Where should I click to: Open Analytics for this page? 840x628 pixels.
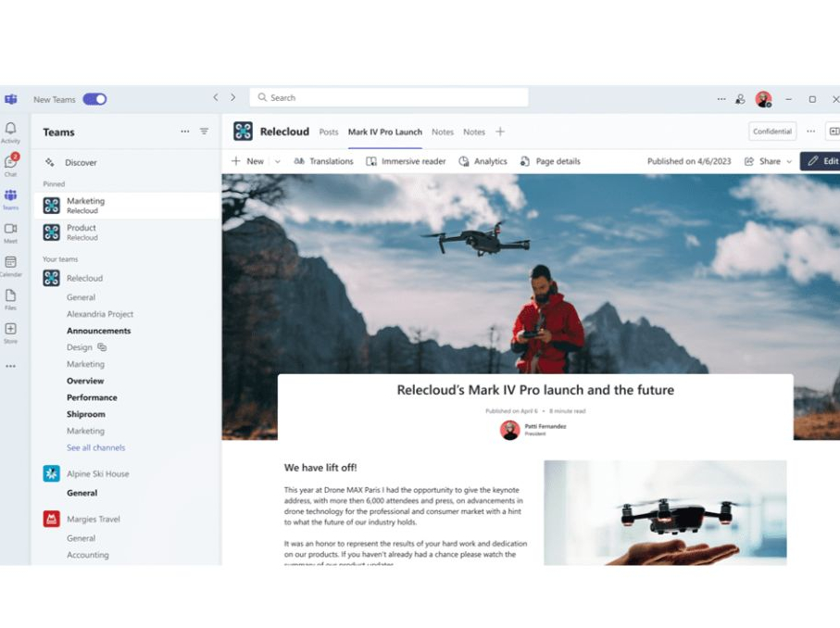tap(483, 160)
